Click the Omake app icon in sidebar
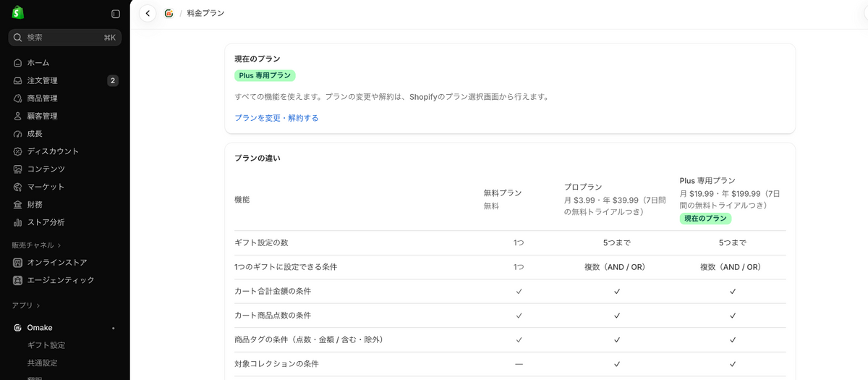Viewport: 868px width, 380px height. point(18,328)
